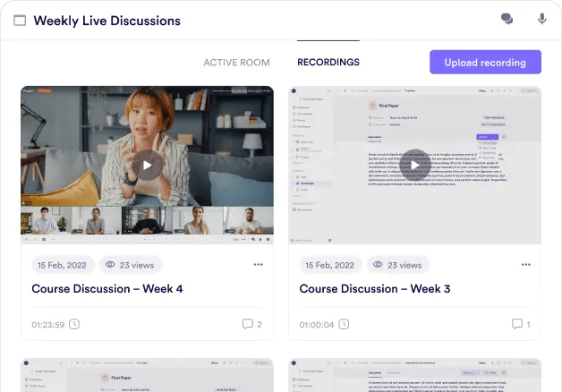Open the bottom-right recording thumbnail
Viewport: 562px width, 392px height.
(414, 375)
